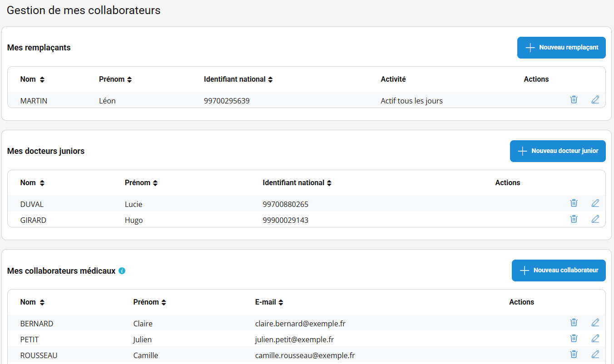Select the MARTIN name cell
614x364 pixels.
coord(34,101)
